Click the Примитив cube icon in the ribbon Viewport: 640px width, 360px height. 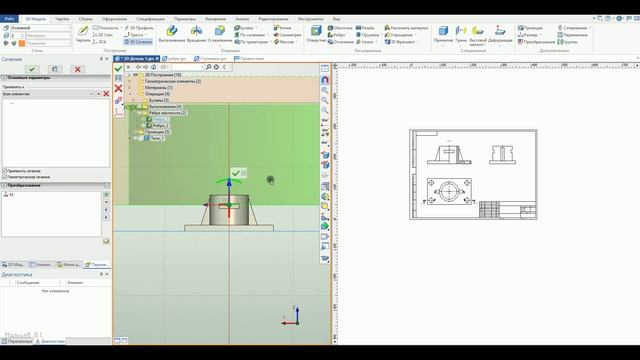(x=443, y=34)
